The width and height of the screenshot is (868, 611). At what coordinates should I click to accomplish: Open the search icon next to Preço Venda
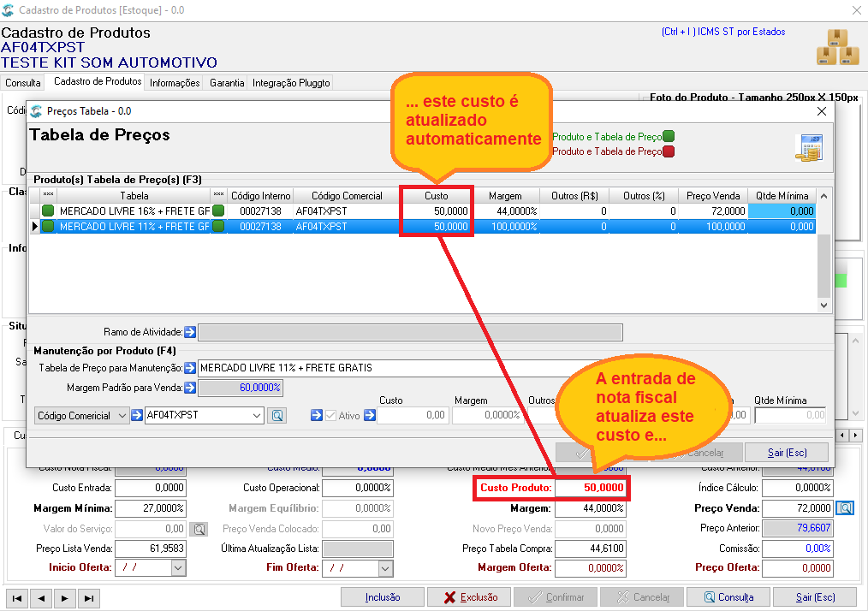pos(845,507)
